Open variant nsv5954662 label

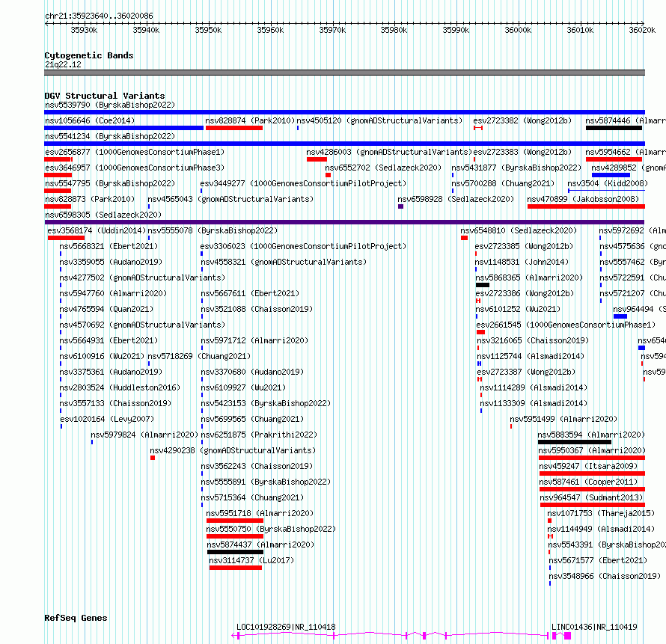point(626,152)
